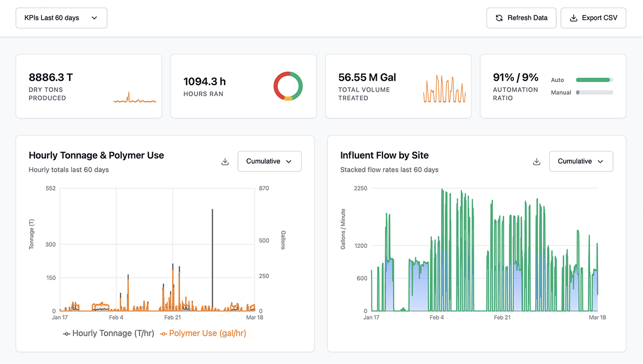Download the Hourly Tonnage & Polymer Use chart
This screenshot has height=364, width=643.
click(x=225, y=162)
